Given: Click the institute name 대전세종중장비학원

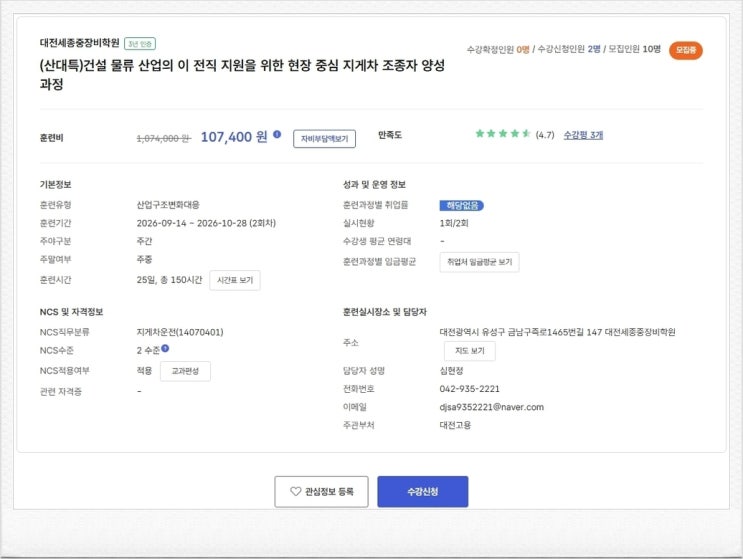Looking at the screenshot, I should click(x=80, y=43).
